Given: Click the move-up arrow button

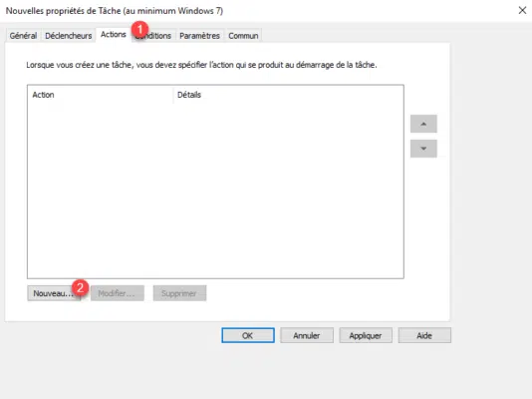Looking at the screenshot, I should pyautogui.click(x=423, y=124).
